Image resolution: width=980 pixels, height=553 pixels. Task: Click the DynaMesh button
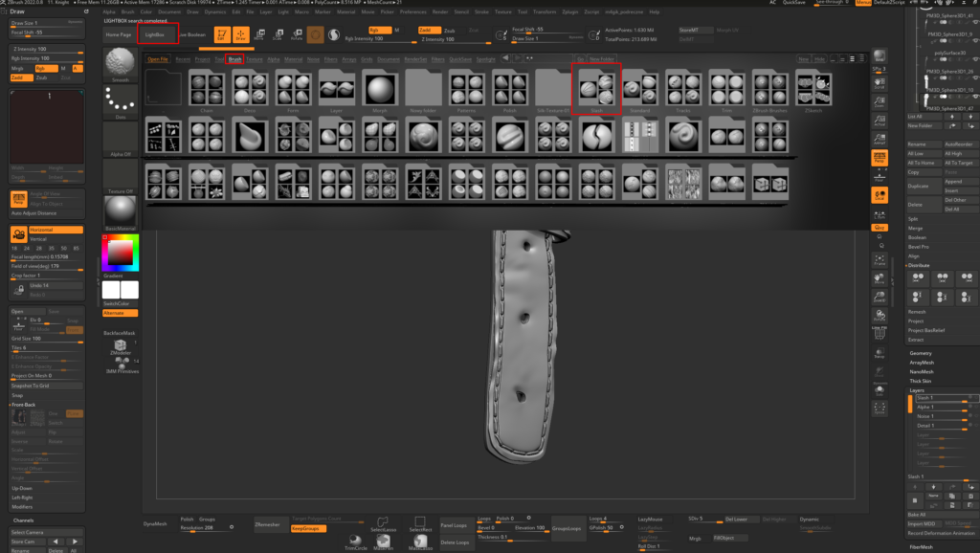tap(155, 523)
